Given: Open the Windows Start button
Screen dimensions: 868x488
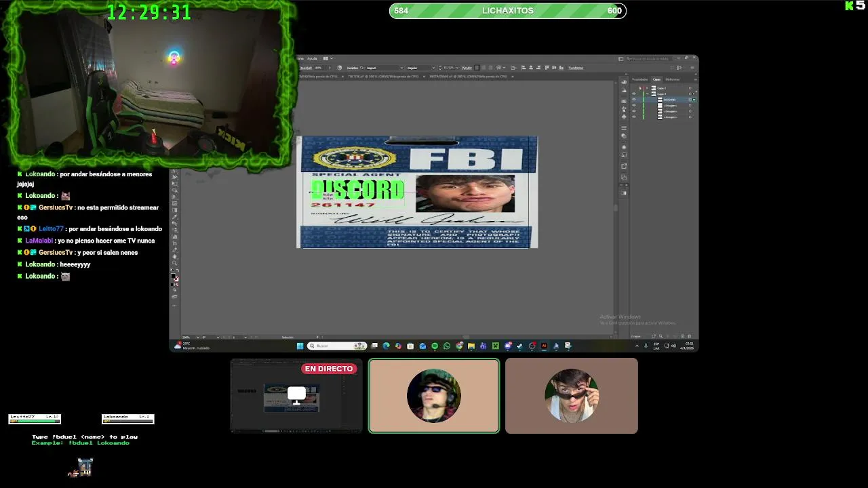Looking at the screenshot, I should [300, 346].
